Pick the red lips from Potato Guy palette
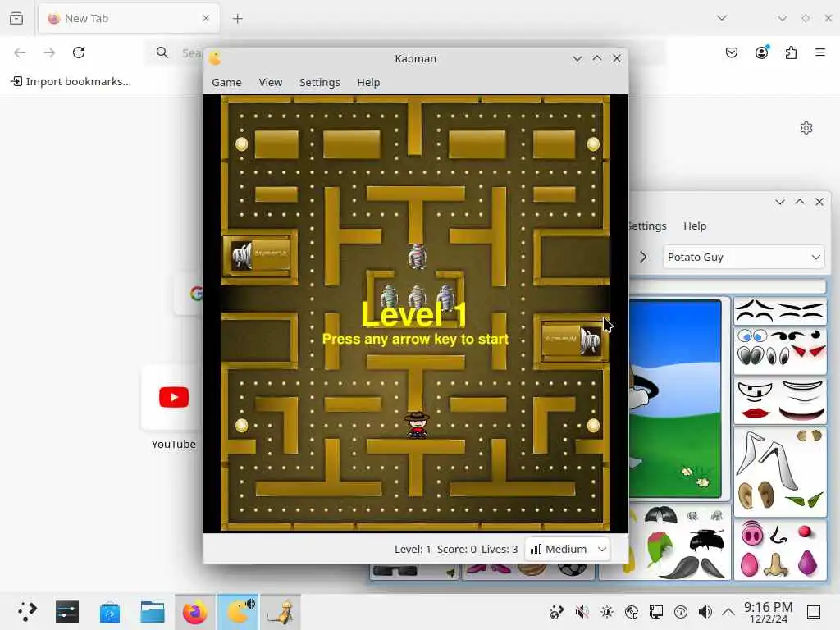840x630 pixels. coord(756,413)
